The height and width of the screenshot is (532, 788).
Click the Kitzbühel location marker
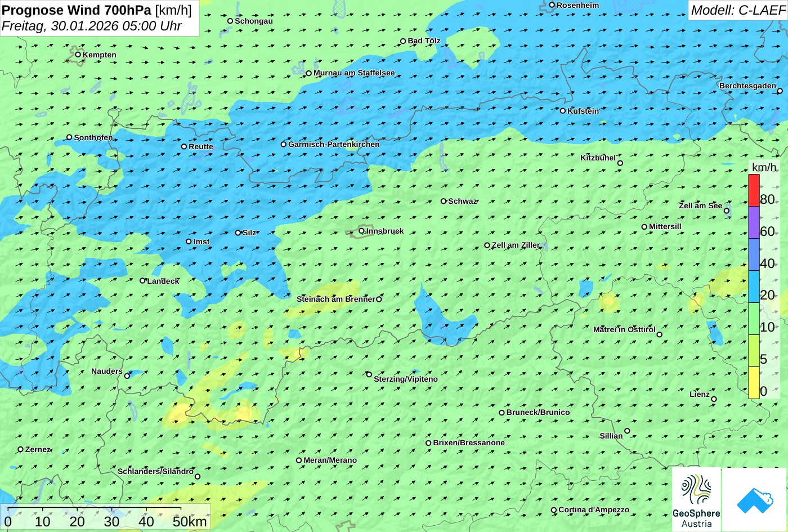620,163
